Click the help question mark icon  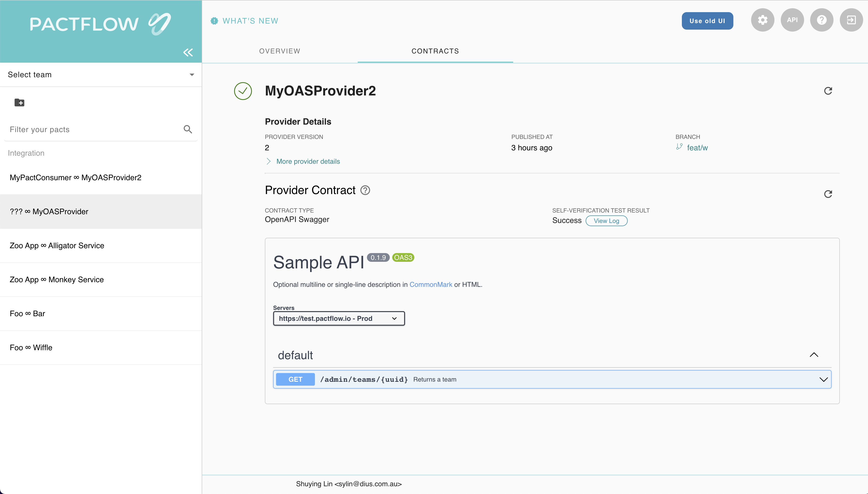pyautogui.click(x=822, y=20)
